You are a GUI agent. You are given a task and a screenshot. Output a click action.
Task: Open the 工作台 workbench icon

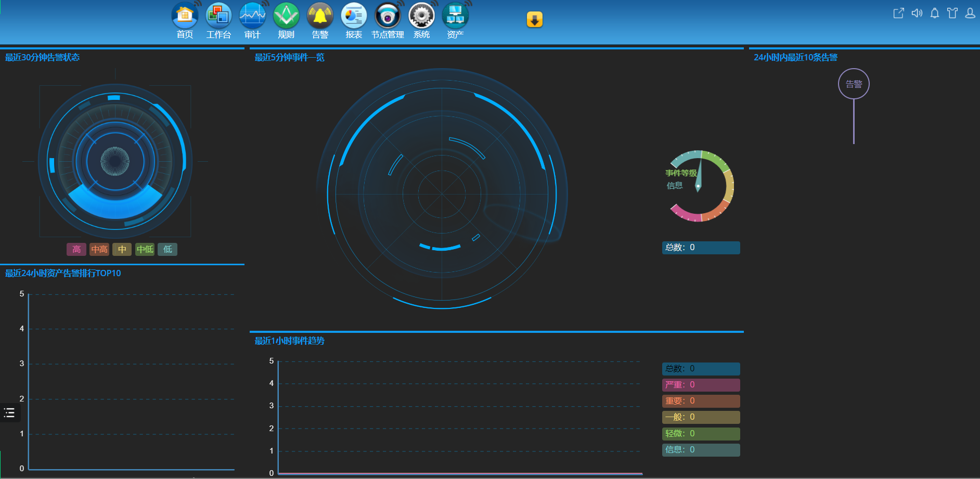(x=218, y=16)
